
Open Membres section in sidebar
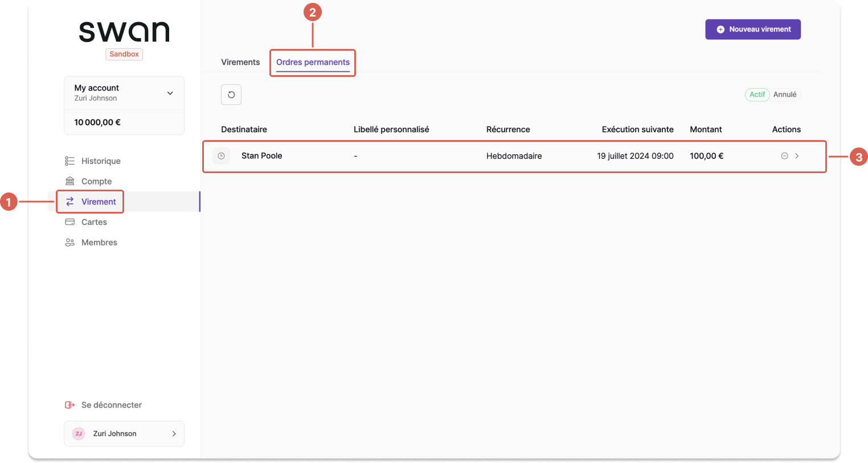[99, 243]
